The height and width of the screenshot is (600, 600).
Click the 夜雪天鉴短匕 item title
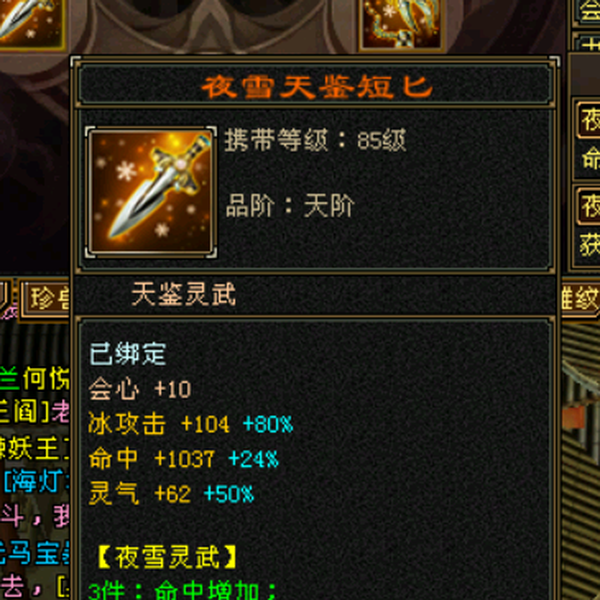317,87
